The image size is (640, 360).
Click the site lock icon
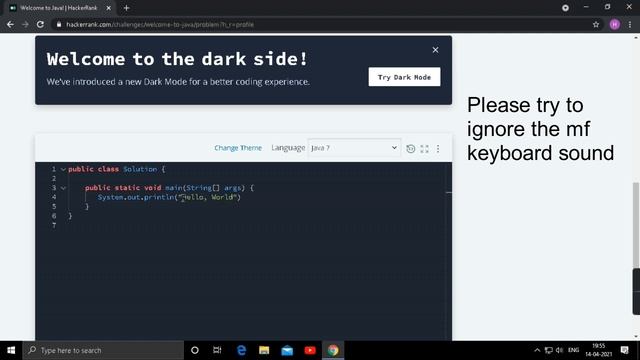tap(59, 24)
